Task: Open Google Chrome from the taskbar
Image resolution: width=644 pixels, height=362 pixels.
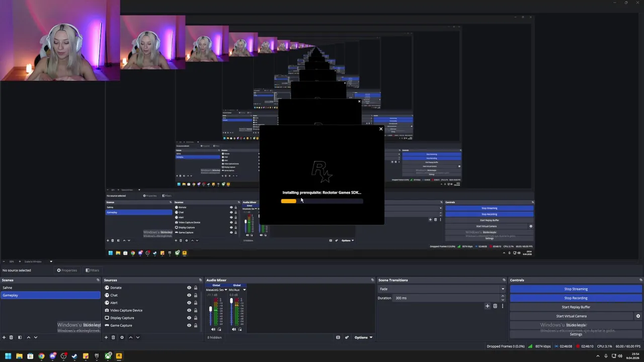Action: pyautogui.click(x=41, y=356)
